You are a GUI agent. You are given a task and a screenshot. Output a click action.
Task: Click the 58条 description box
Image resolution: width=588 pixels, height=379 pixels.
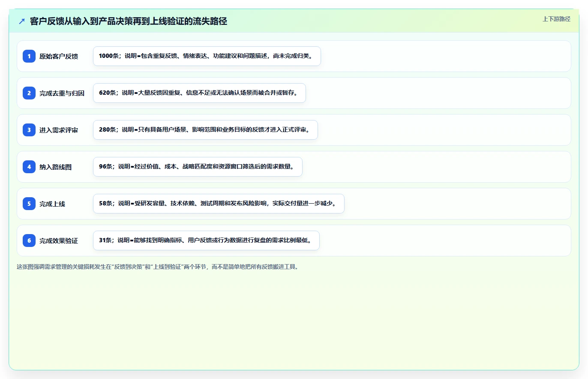coord(219,204)
